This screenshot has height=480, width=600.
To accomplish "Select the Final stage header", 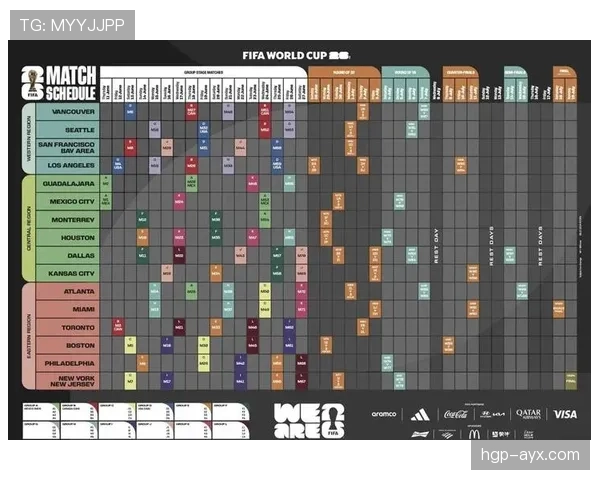I will 564,72.
